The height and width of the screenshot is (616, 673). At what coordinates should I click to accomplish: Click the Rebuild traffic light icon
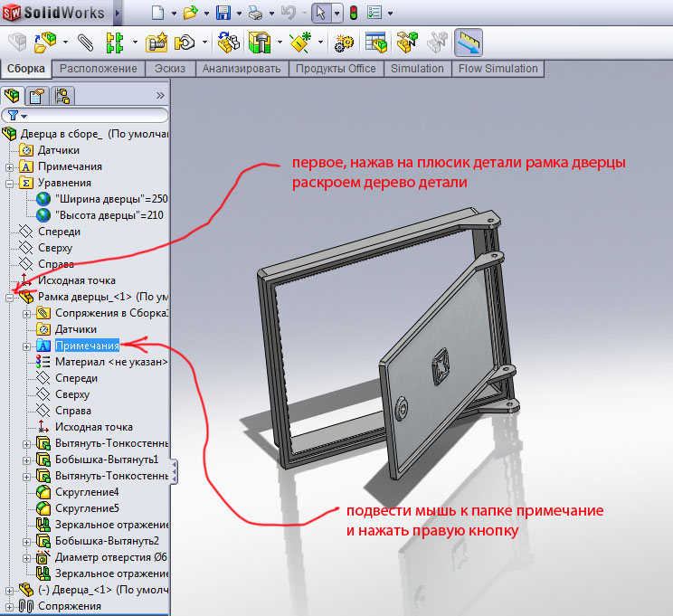point(353,14)
